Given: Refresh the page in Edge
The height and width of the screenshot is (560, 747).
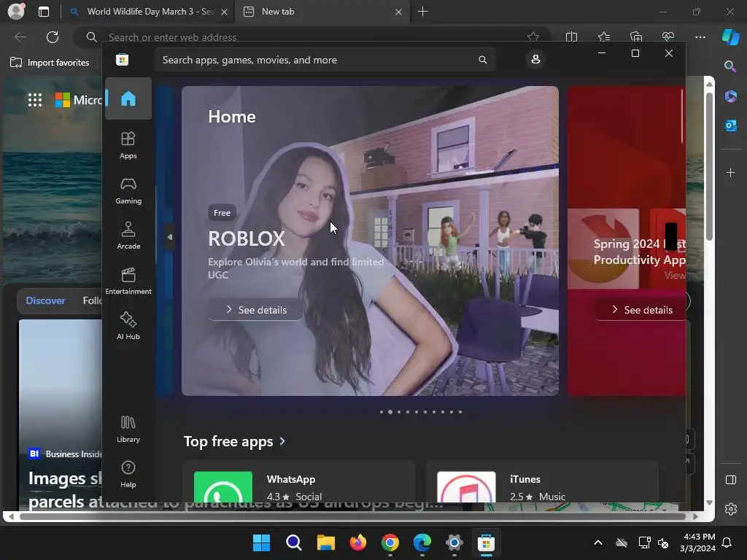Looking at the screenshot, I should pyautogui.click(x=53, y=37).
